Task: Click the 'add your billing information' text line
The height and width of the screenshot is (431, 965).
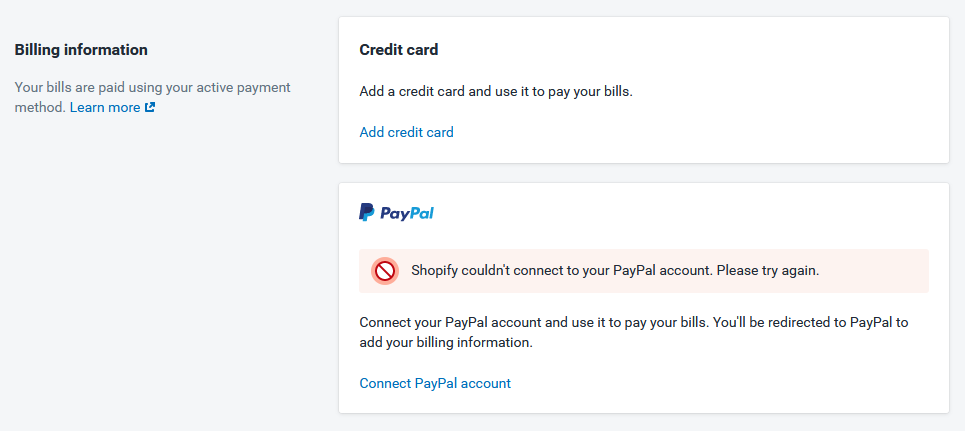Action: point(446,342)
